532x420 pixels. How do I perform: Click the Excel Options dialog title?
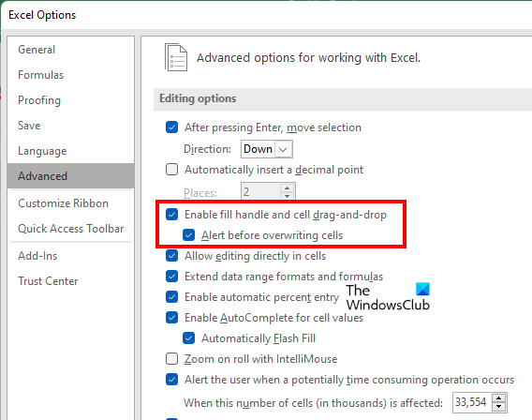(42, 15)
